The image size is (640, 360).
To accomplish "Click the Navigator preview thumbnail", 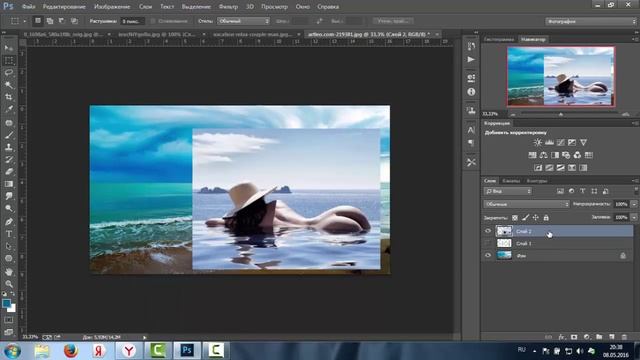I will [x=560, y=76].
